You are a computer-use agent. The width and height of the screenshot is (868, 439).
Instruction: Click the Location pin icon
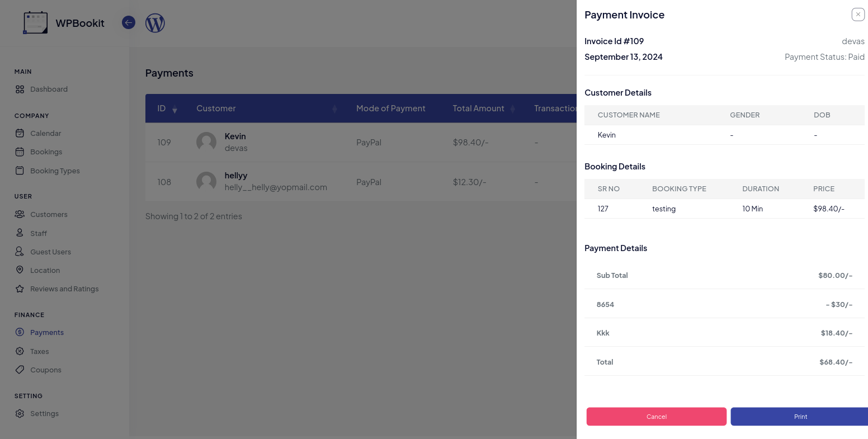tap(20, 270)
